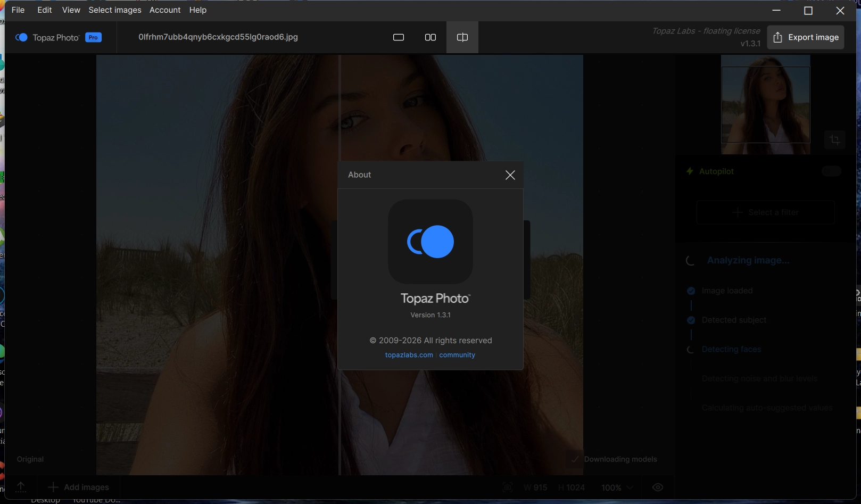Open the File menu
The height and width of the screenshot is (504, 861).
coord(18,10)
